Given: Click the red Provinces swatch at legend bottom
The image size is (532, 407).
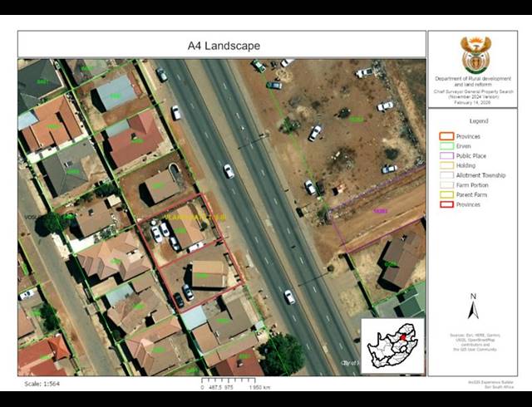Looking at the screenshot, I should (x=446, y=204).
